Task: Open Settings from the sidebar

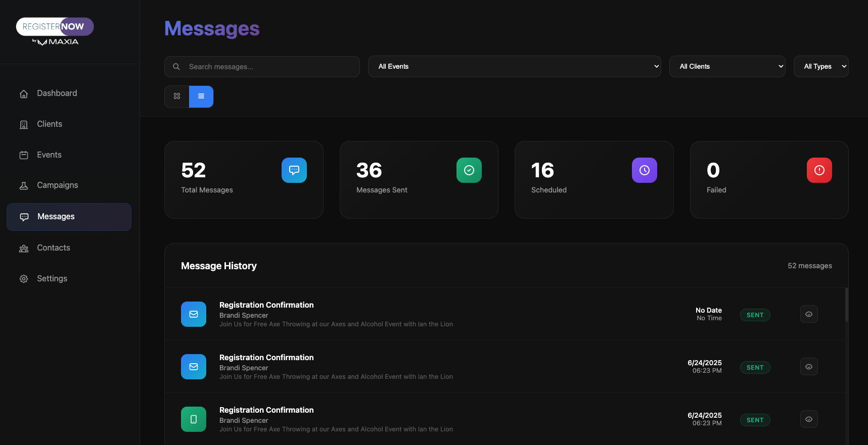Action: pyautogui.click(x=52, y=279)
